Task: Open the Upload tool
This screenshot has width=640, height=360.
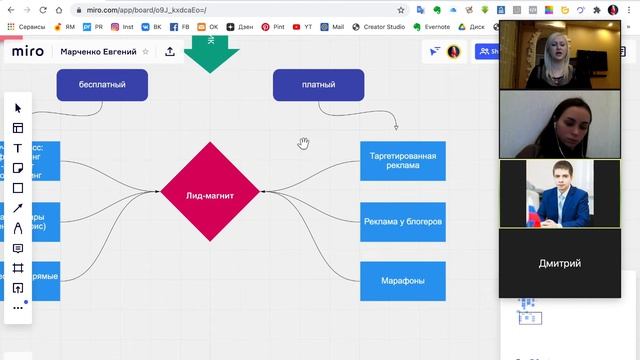Action: [18, 288]
